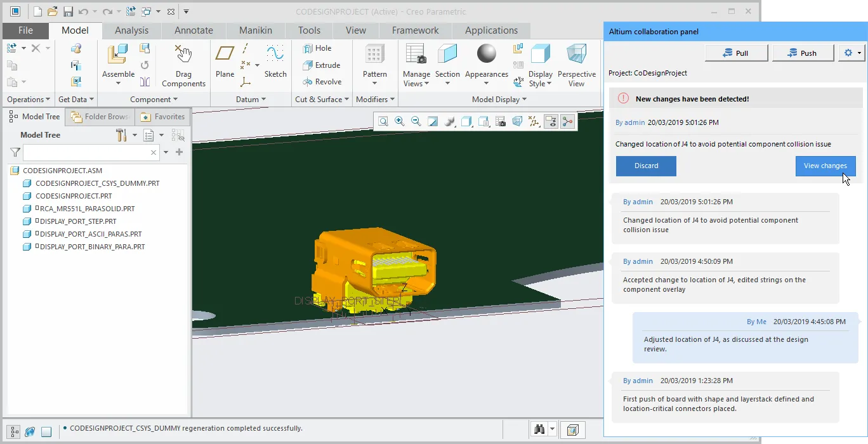Open the Folder Browser tab

coord(100,117)
